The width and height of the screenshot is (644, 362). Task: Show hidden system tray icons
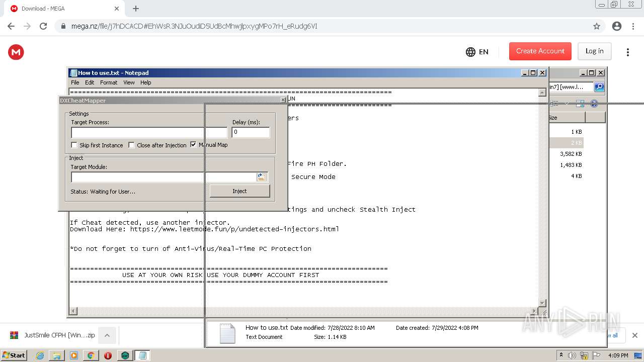tap(561, 355)
